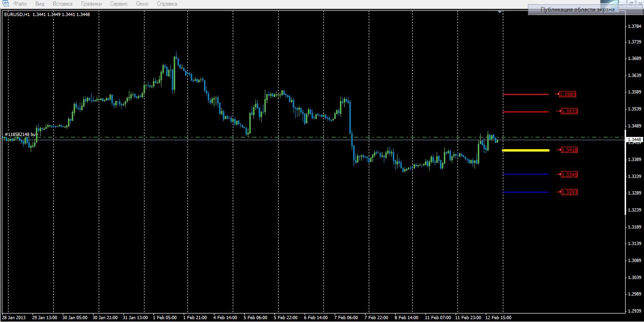The width and height of the screenshot is (644, 322).
Task: Click the 8 Feb 14:00 time label
Action: 407,318
